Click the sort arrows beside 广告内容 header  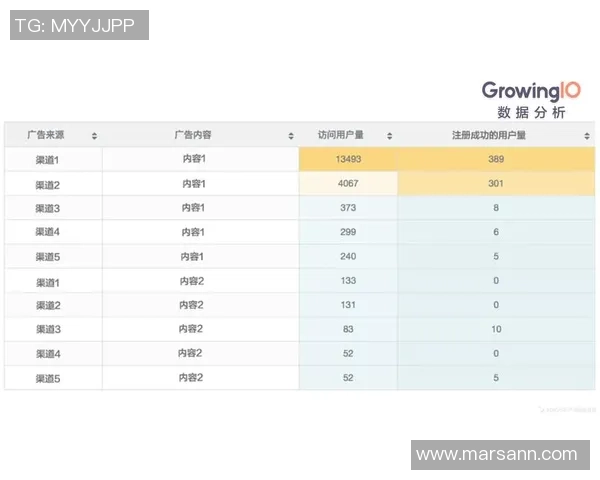291,136
